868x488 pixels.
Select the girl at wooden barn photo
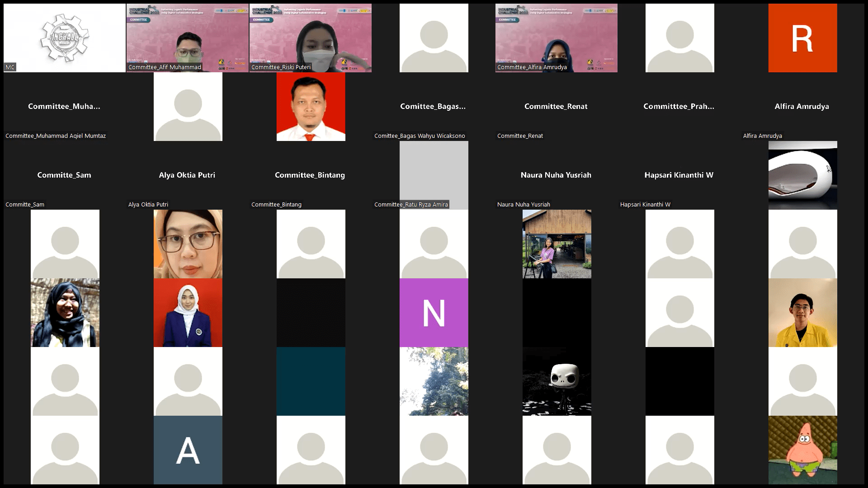coord(557,244)
